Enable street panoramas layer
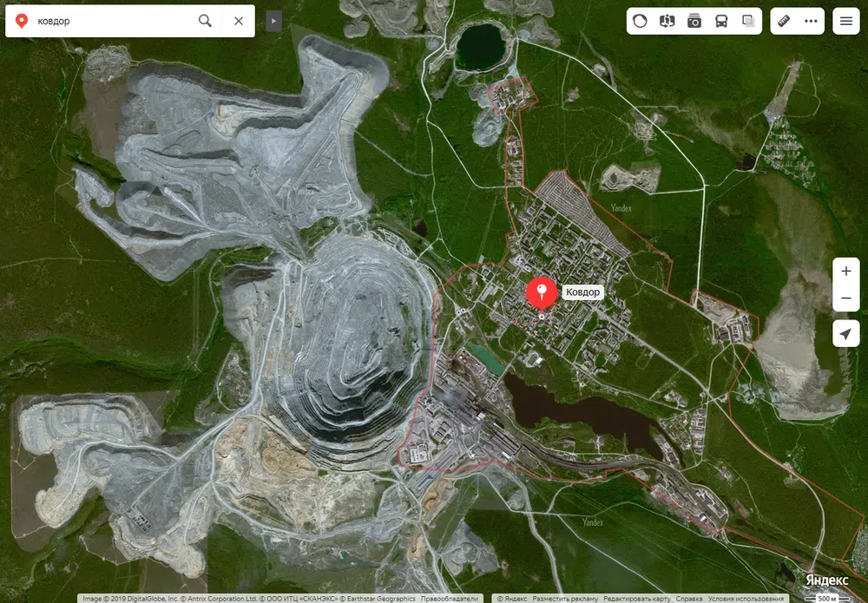This screenshot has height=603, width=868. (667, 21)
